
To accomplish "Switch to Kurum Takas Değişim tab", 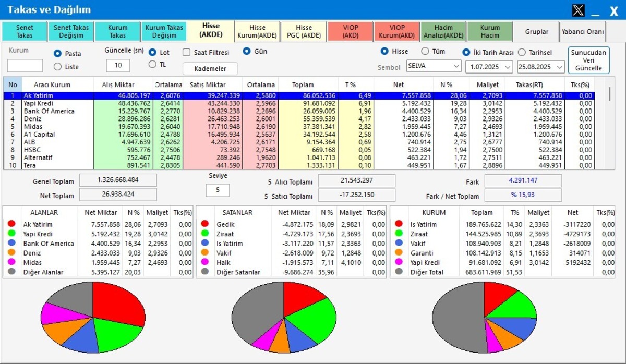I will coord(164,31).
